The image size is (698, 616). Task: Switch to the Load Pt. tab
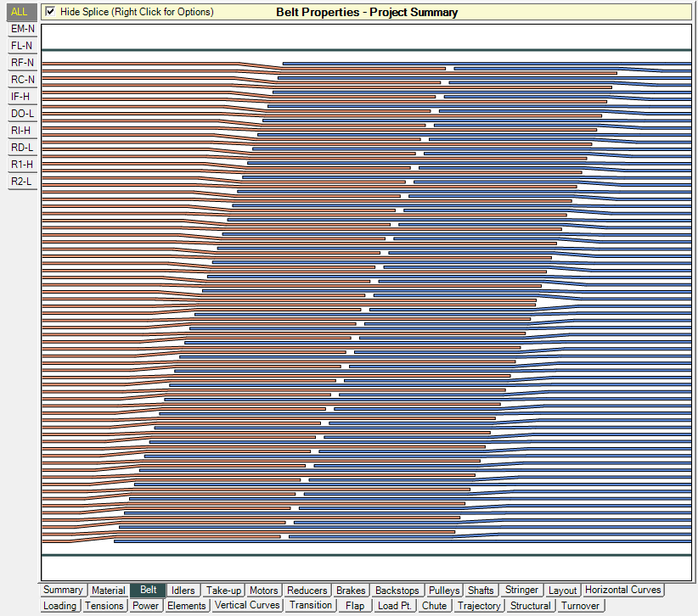395,606
